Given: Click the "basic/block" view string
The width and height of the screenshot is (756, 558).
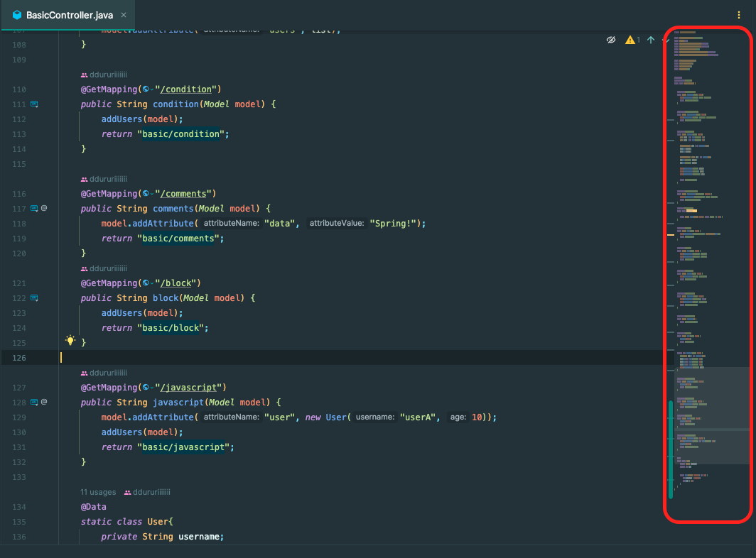Looking at the screenshot, I should pos(171,328).
